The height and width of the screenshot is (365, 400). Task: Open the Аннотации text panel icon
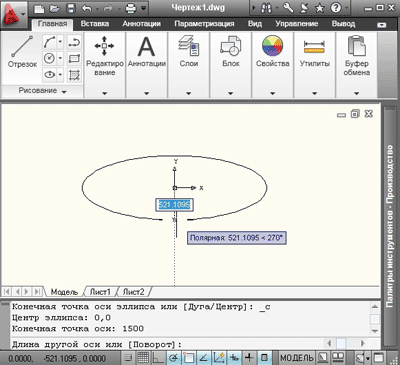tap(146, 46)
